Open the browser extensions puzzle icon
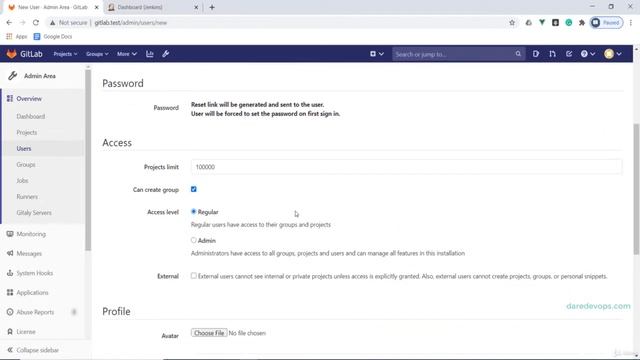This screenshot has height=360, width=640. click(582, 23)
